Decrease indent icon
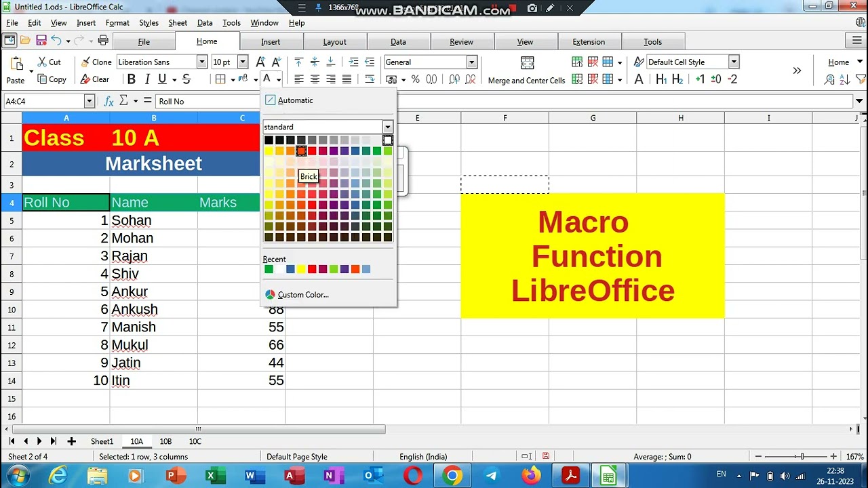868x488 pixels. coord(370,62)
